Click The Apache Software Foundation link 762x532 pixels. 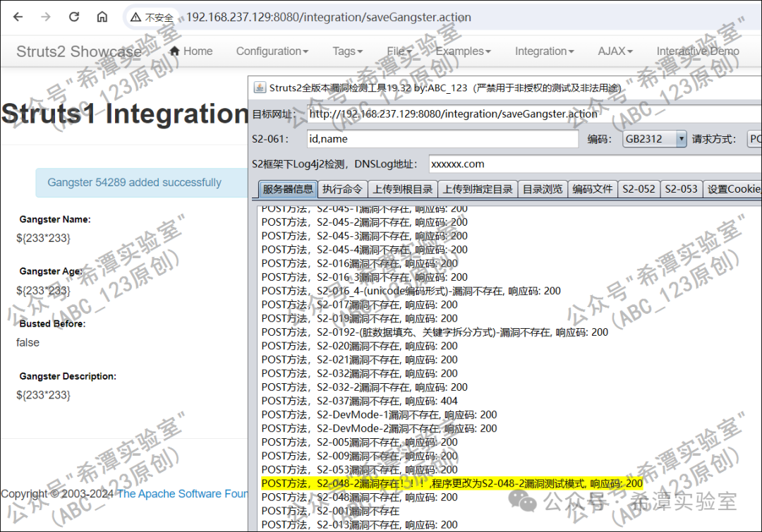pos(183,494)
